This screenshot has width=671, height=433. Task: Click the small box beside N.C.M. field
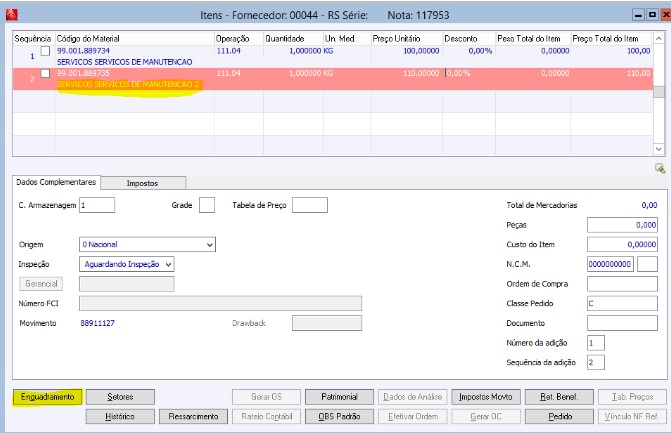pos(647,264)
